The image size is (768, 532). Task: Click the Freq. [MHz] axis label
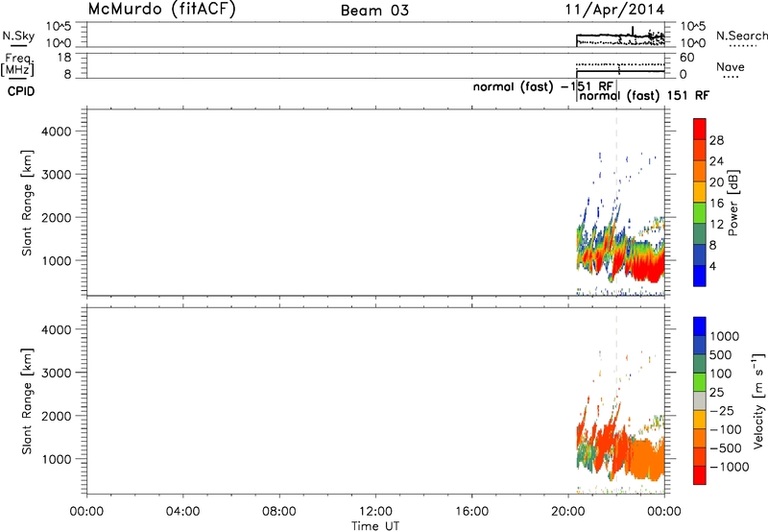17,64
